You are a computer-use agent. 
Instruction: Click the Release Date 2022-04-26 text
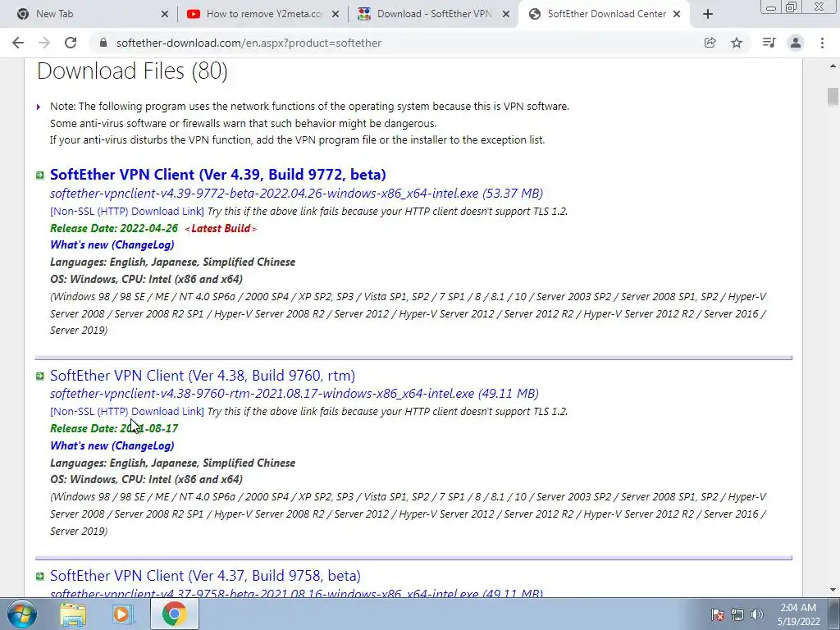[114, 228]
